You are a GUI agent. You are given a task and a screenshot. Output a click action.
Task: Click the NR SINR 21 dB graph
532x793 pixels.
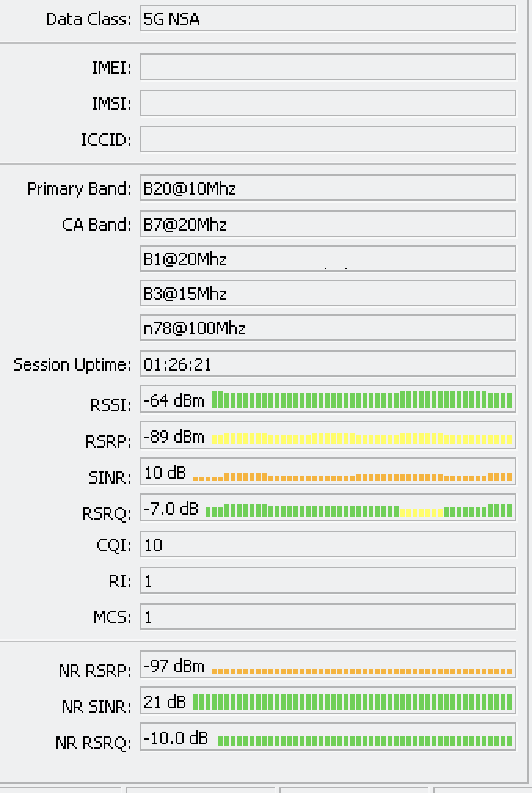tap(352, 702)
